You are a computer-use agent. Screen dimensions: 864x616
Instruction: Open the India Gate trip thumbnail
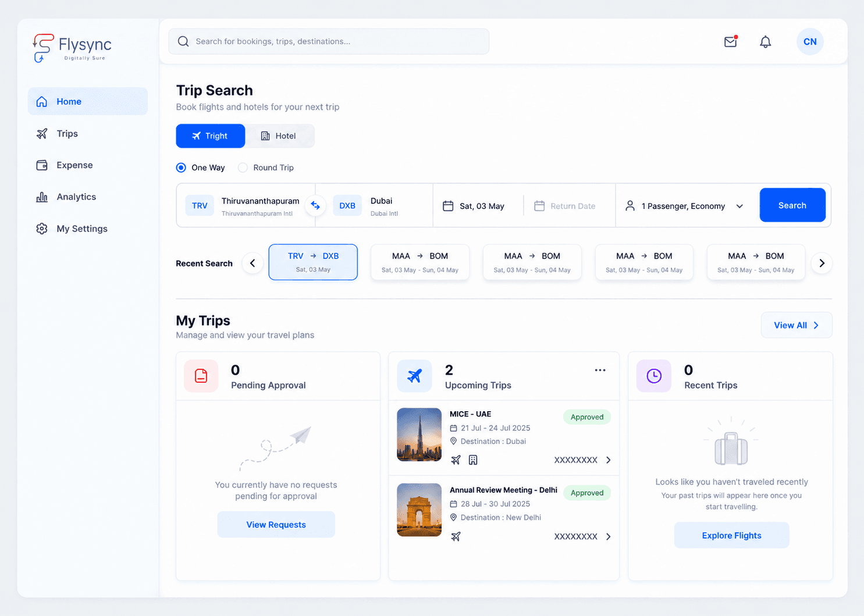[x=419, y=510]
